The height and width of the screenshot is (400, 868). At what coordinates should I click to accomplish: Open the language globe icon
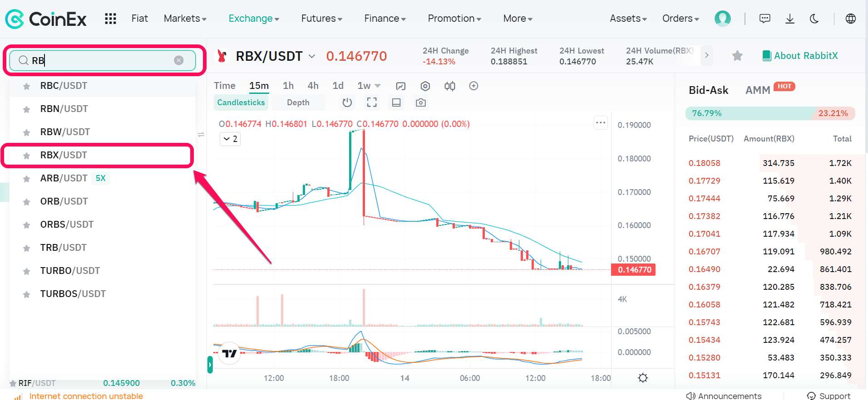click(x=851, y=19)
